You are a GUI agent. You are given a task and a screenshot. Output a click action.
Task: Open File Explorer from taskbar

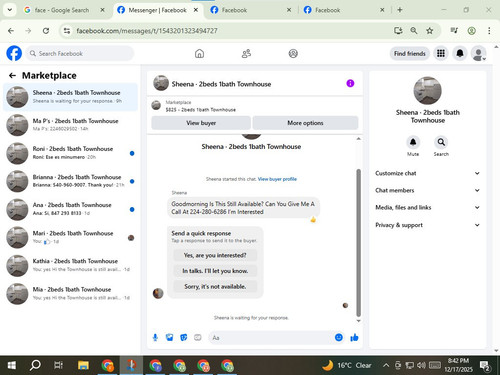pyautogui.click(x=83, y=366)
